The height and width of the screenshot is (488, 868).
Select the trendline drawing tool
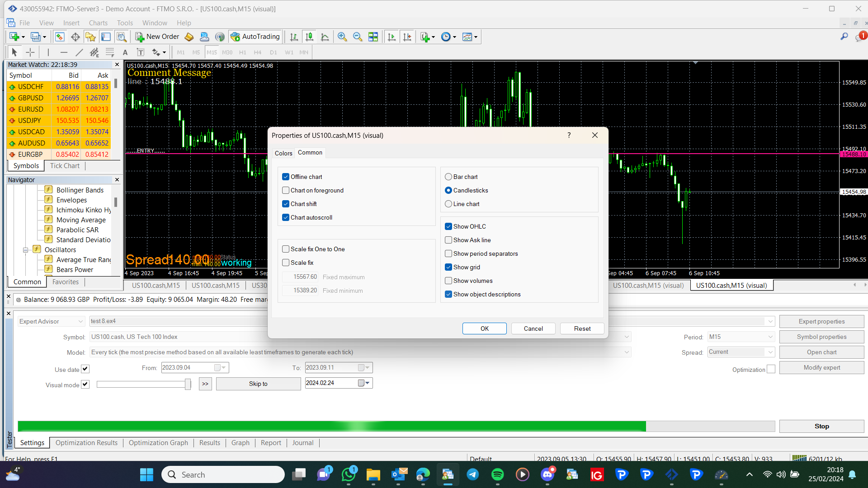[x=79, y=52]
